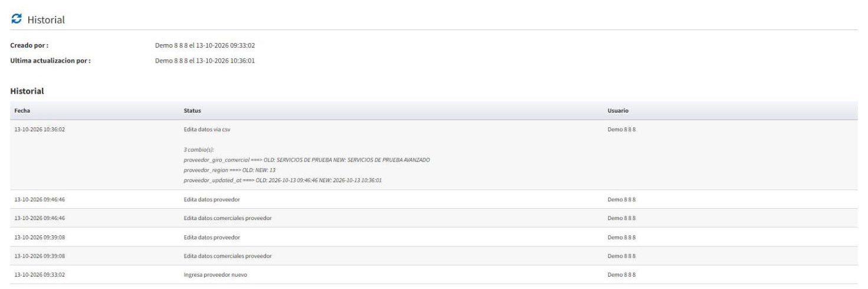Select the 'Creado por :' label
This screenshot has width=868, height=289.
30,45
